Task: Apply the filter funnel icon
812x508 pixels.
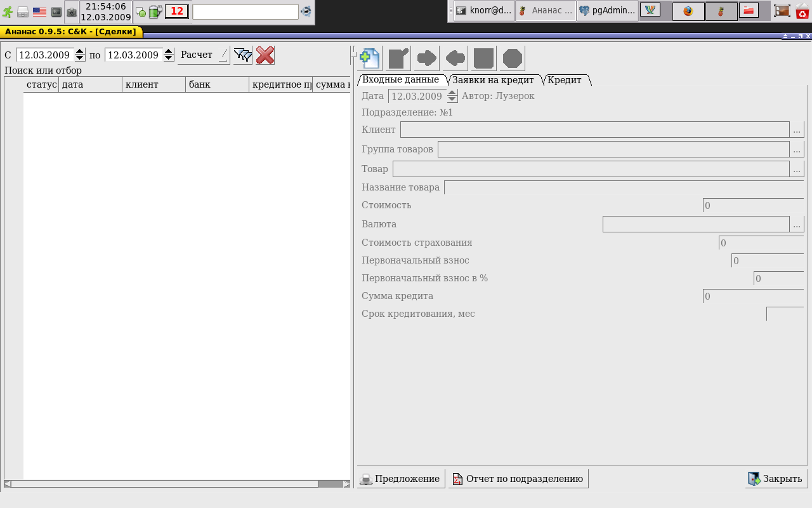Action: click(243, 55)
